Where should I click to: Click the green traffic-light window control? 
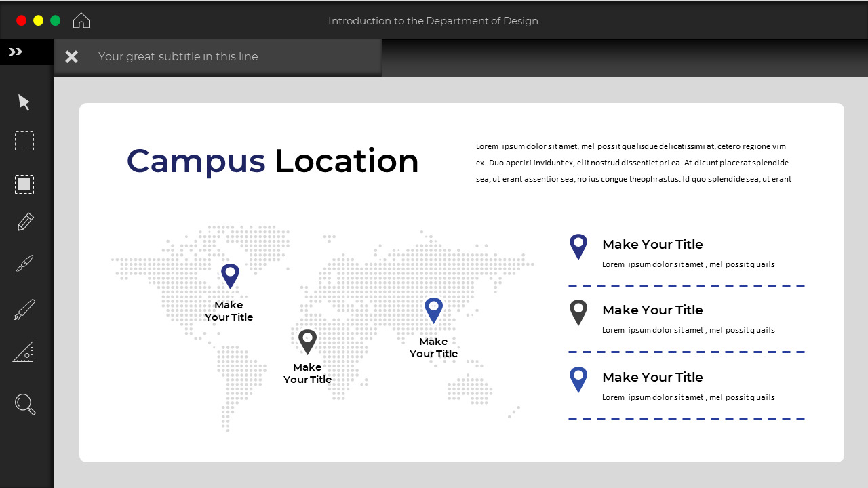click(x=56, y=20)
